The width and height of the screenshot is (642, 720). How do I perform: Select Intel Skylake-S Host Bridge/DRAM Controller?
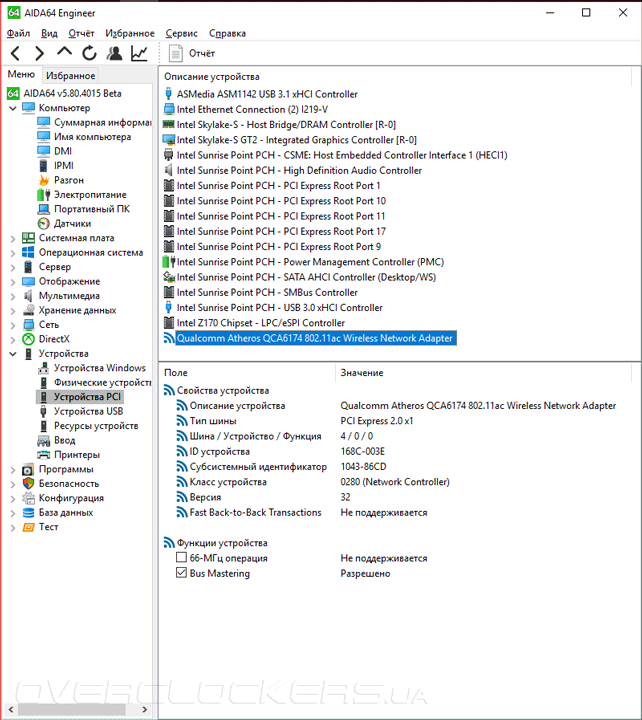point(286,124)
